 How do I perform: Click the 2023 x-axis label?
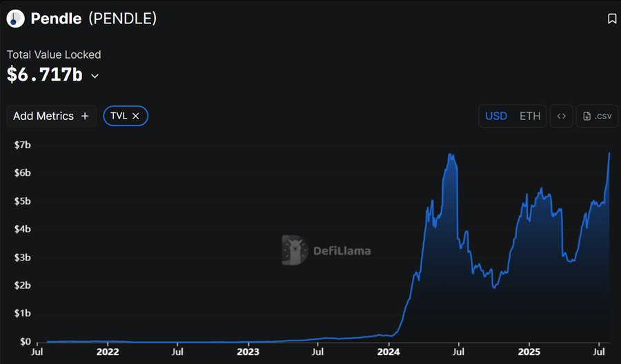248,352
